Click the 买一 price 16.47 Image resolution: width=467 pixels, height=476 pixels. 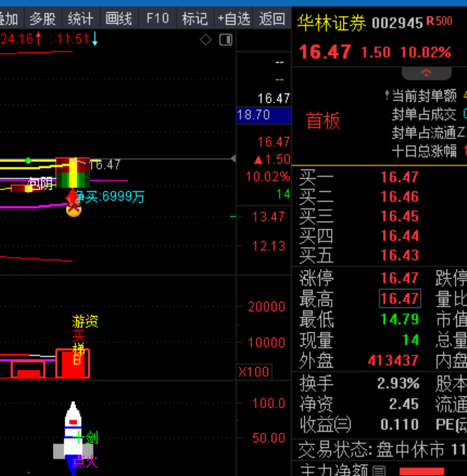click(400, 177)
